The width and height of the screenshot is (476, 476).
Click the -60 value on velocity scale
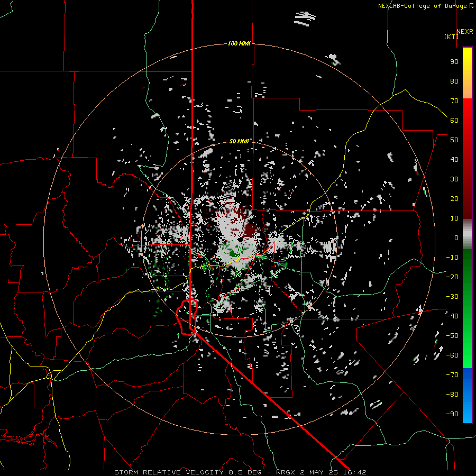tap(452, 355)
